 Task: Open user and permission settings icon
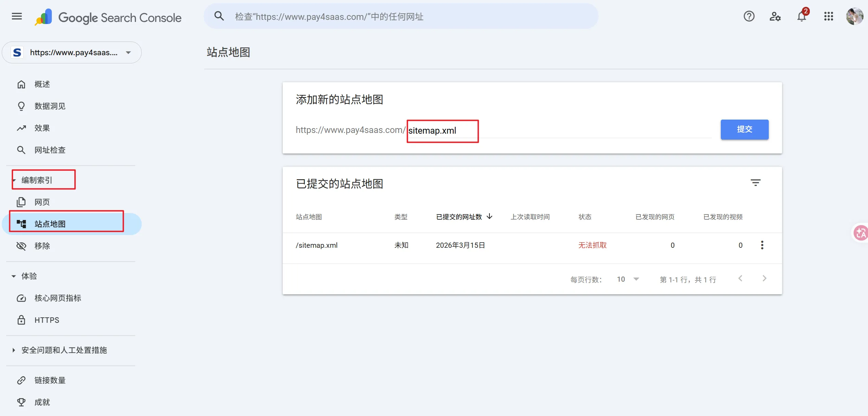tap(775, 16)
